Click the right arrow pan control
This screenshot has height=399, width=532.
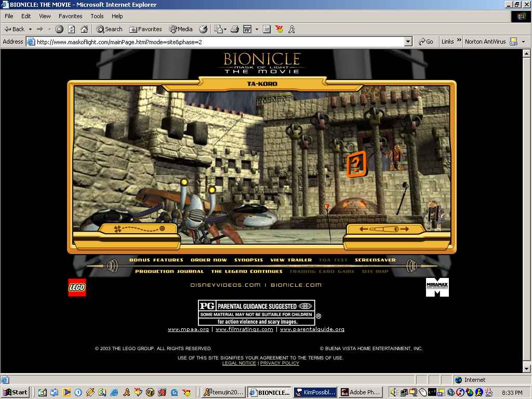click(404, 229)
